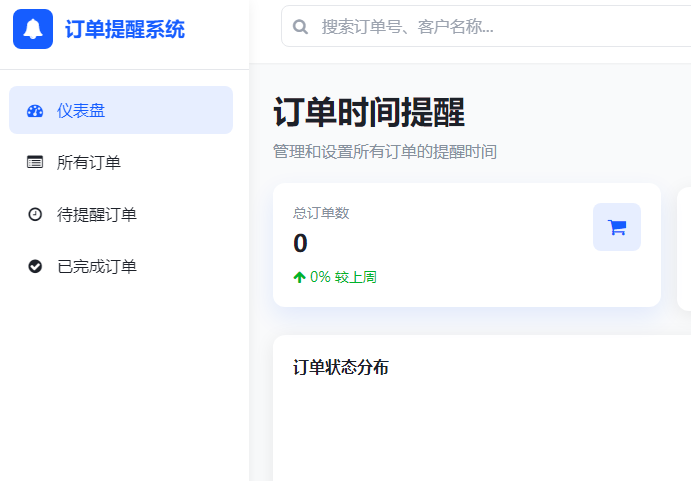This screenshot has width=691, height=481.
Task: Click the 管理和设置所有订单的提醒时间 subtitle
Action: click(385, 152)
